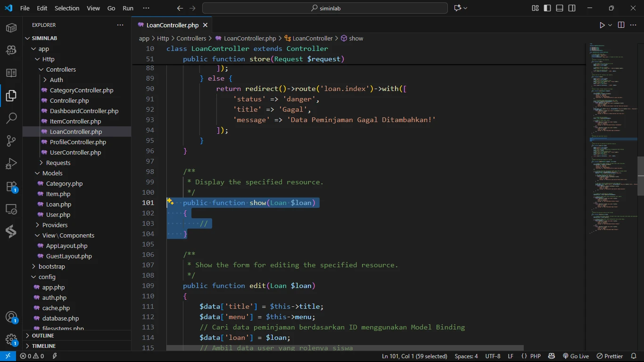Expand the OUTLINE section
Screen dimensions: 644x362
[x=43, y=336]
